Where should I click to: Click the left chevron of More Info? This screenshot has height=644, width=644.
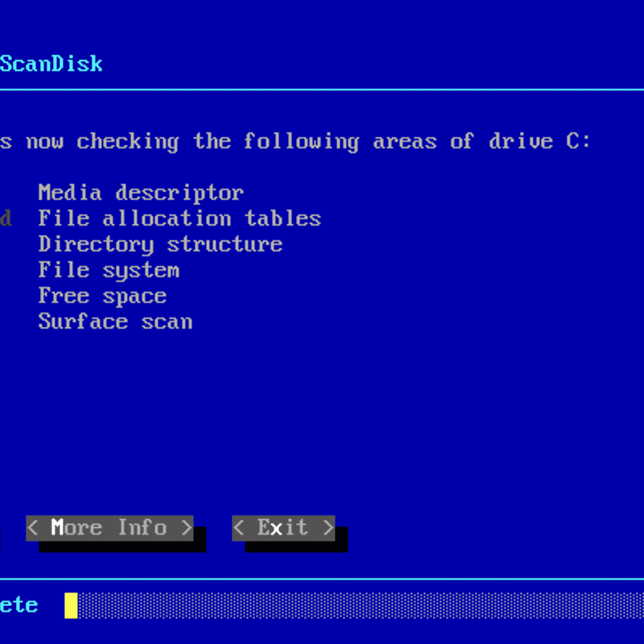pos(33,528)
